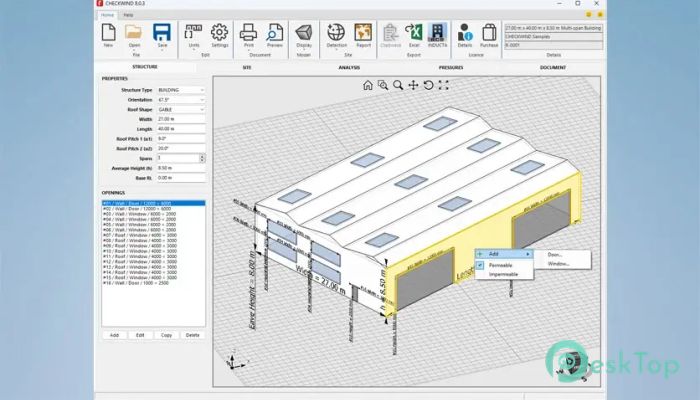Select the pan arrows tool in viewport
Image resolution: width=700 pixels, height=400 pixels.
(413, 85)
